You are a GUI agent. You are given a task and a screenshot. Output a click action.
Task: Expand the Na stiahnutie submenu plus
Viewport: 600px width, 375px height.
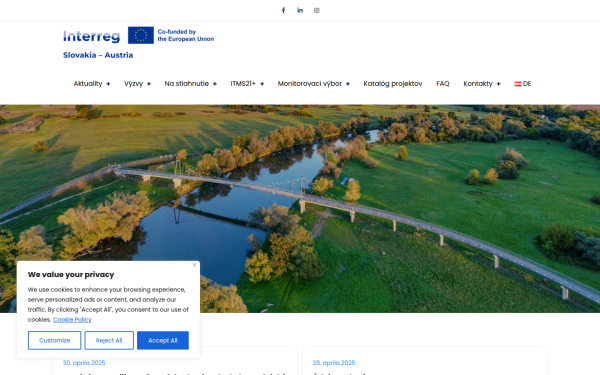tap(215, 84)
